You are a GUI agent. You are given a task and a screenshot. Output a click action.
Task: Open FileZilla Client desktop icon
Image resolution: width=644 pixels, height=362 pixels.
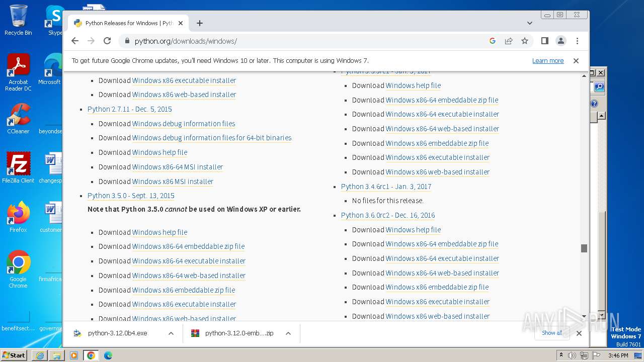[18, 167]
